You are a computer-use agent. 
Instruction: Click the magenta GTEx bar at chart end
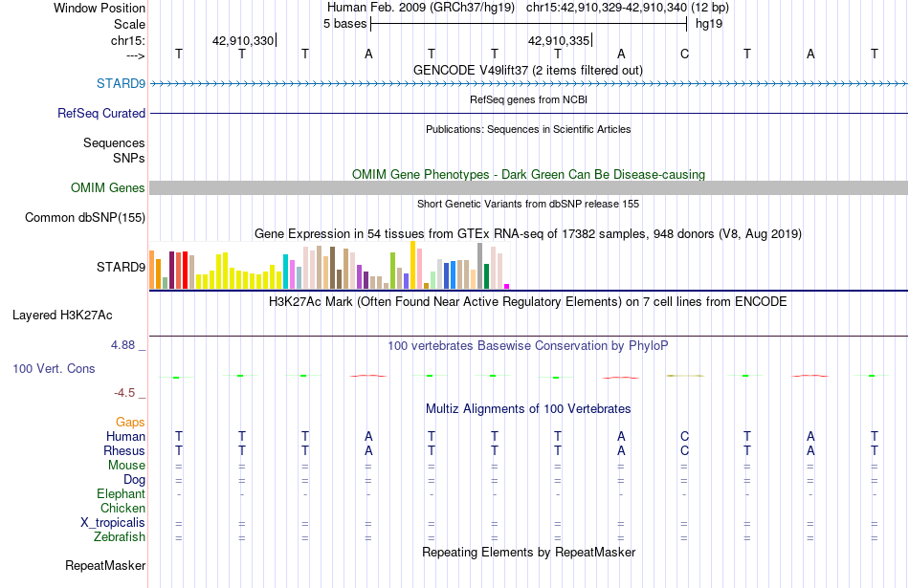[x=507, y=286]
